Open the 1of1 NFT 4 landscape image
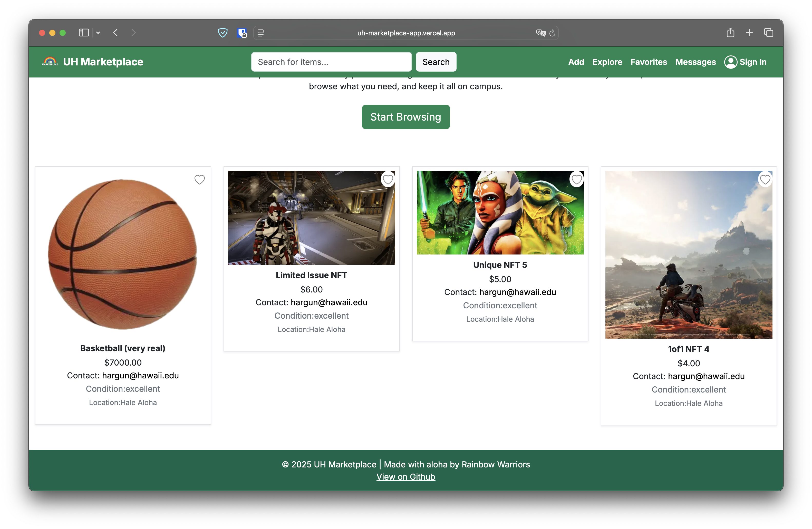The width and height of the screenshot is (812, 529). coord(689,254)
